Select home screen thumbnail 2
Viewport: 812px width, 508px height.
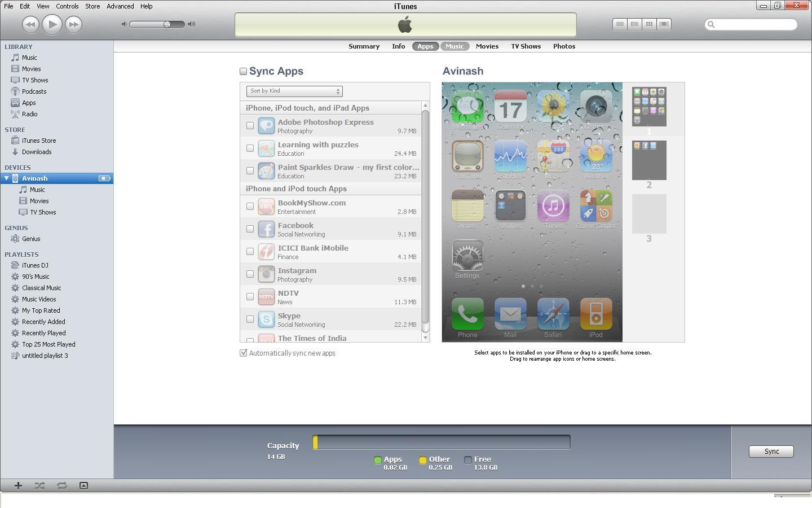click(x=649, y=160)
